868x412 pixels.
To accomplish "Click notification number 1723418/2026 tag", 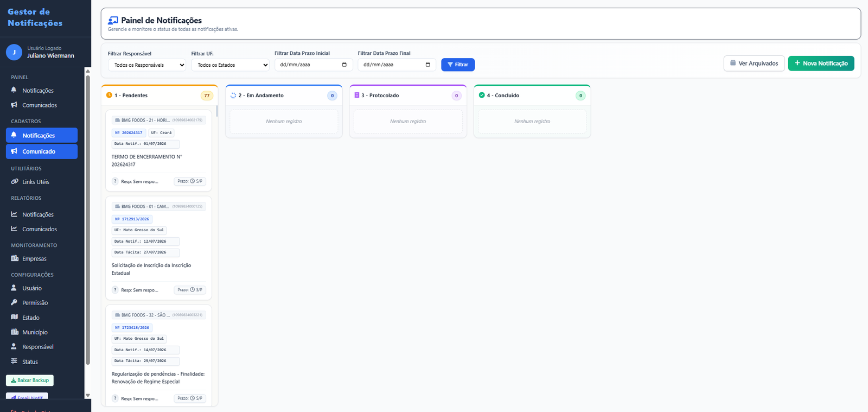I will point(132,328).
